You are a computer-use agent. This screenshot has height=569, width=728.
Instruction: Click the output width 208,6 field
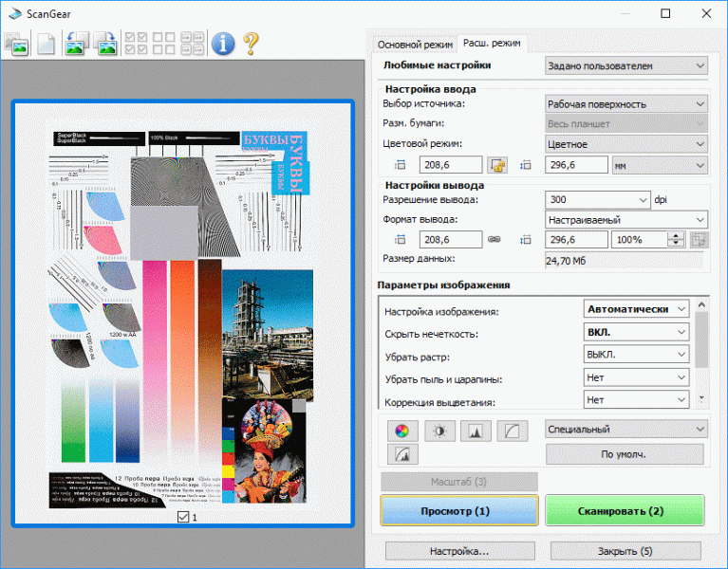449,241
